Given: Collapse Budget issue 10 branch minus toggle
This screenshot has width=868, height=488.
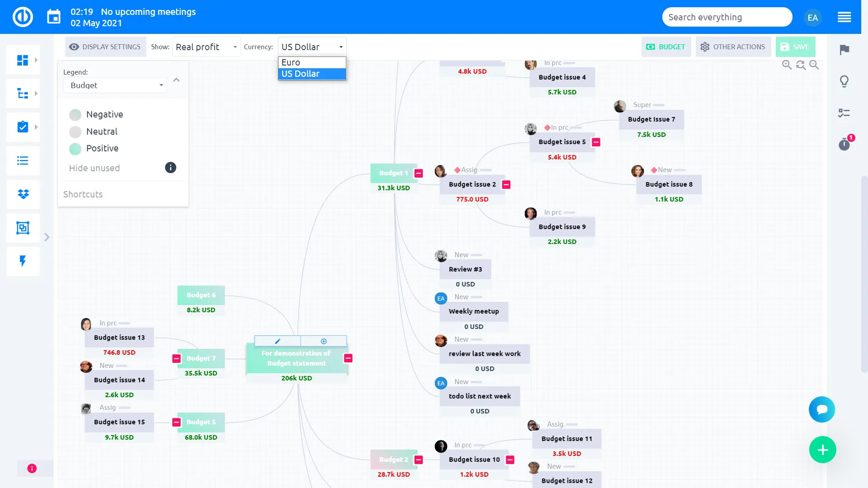Looking at the screenshot, I should (510, 460).
